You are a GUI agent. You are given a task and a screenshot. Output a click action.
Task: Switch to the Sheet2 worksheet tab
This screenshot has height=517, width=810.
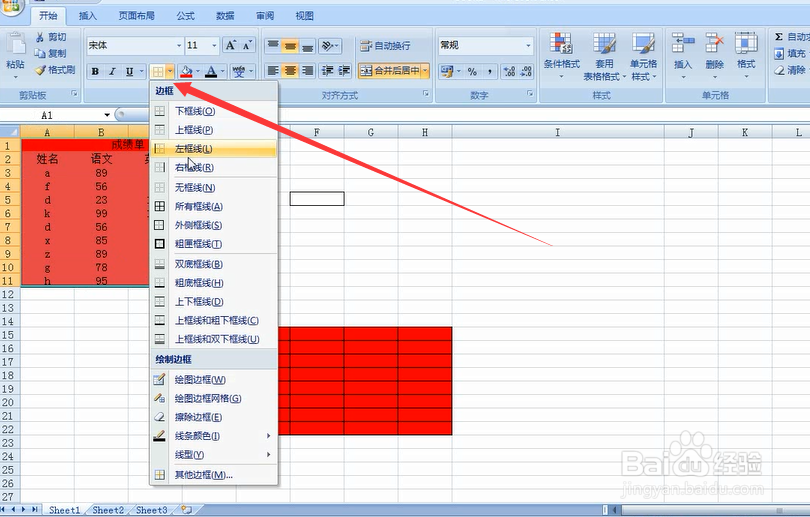(x=108, y=510)
